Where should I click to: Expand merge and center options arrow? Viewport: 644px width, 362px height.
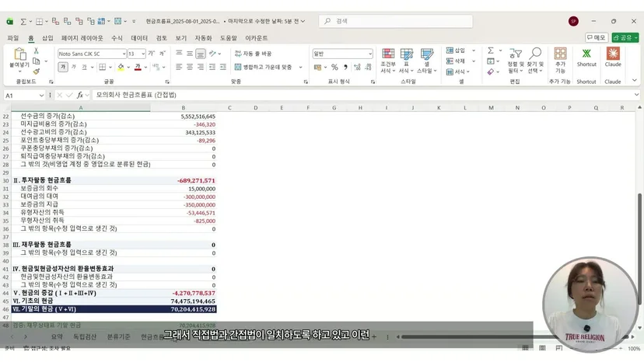click(301, 68)
